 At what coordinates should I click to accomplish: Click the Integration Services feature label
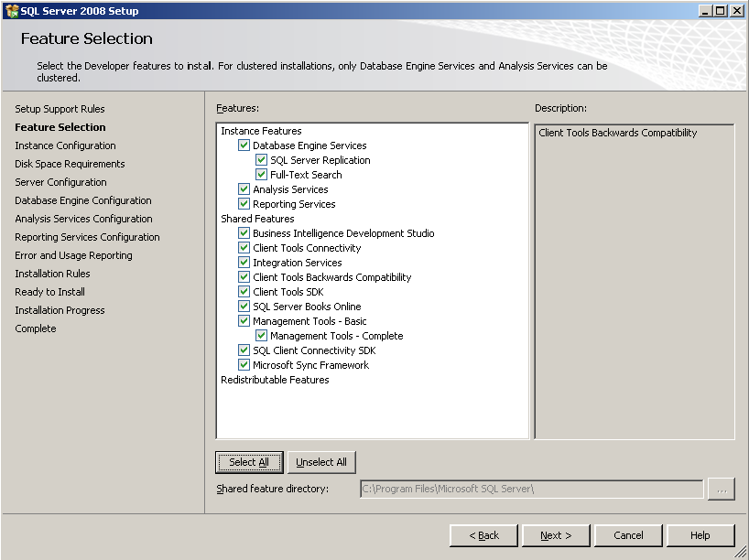pyautogui.click(x=297, y=262)
